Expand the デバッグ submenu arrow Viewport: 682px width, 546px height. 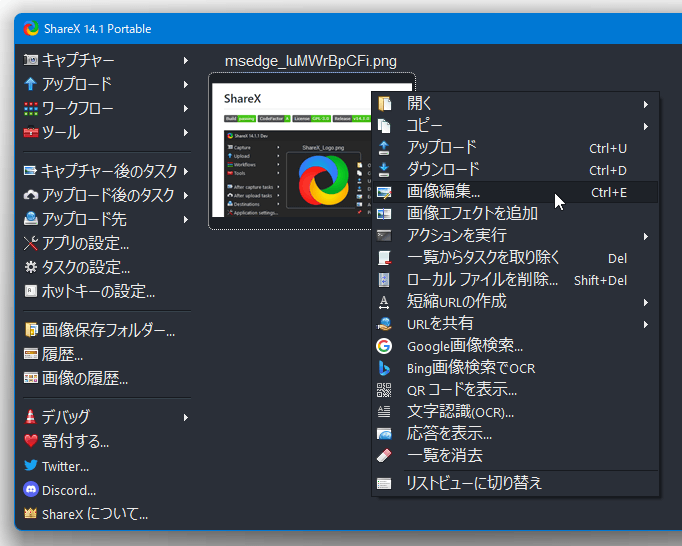(x=186, y=418)
